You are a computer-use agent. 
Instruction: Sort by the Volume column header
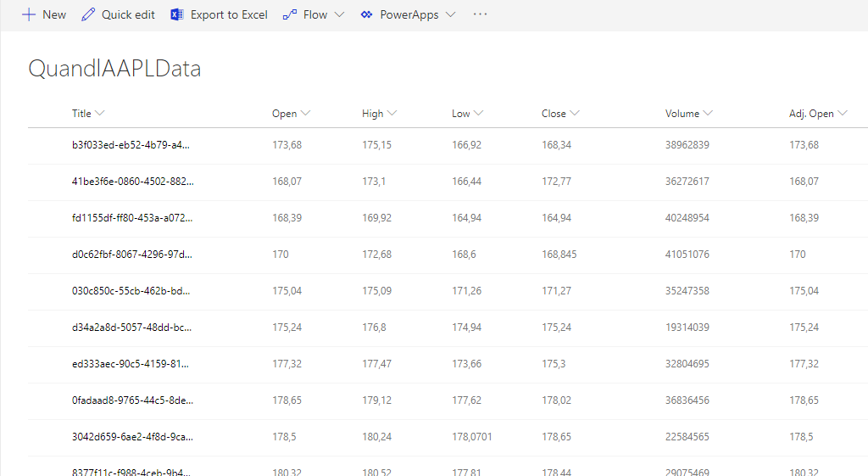click(688, 114)
